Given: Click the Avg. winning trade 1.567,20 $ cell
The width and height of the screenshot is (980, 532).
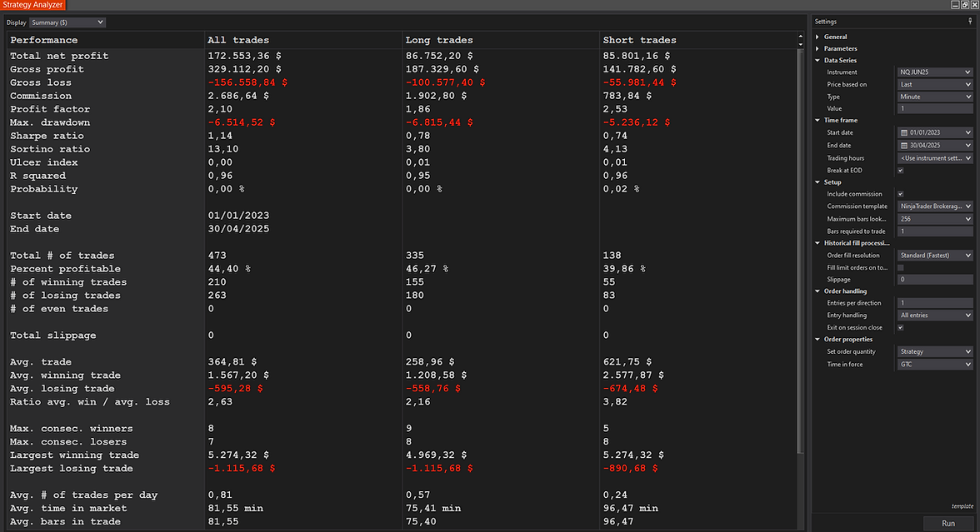Looking at the screenshot, I should click(238, 375).
